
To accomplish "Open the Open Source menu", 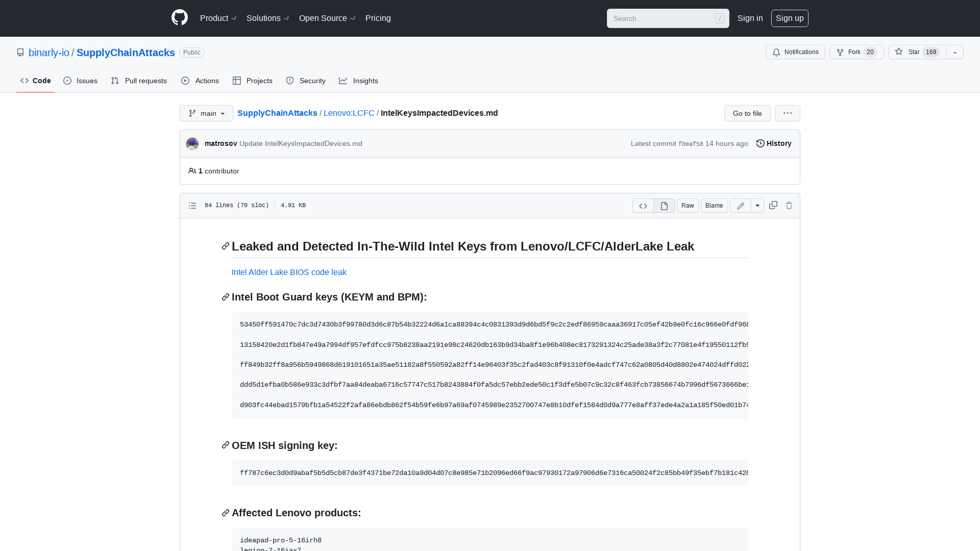I will [x=327, y=18].
